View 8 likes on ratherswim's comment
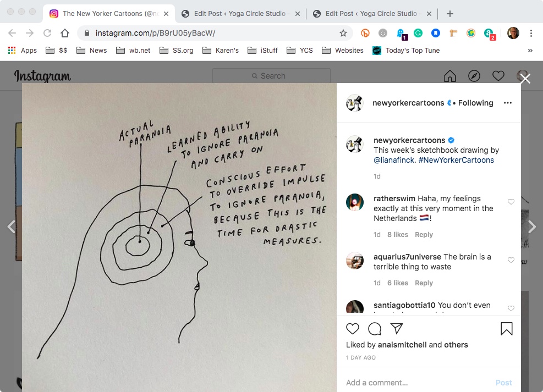This screenshot has width=543, height=392. tap(398, 235)
